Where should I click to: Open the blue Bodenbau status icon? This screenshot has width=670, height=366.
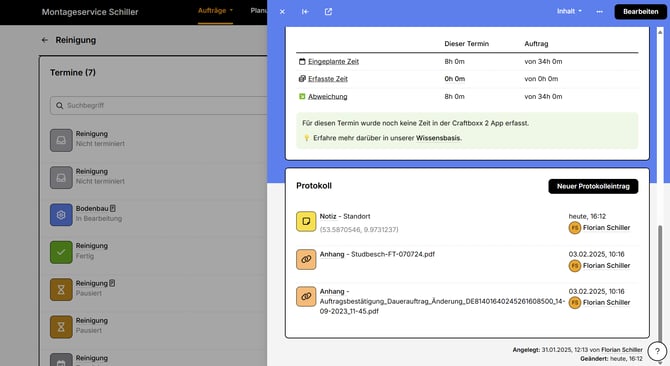pos(61,215)
